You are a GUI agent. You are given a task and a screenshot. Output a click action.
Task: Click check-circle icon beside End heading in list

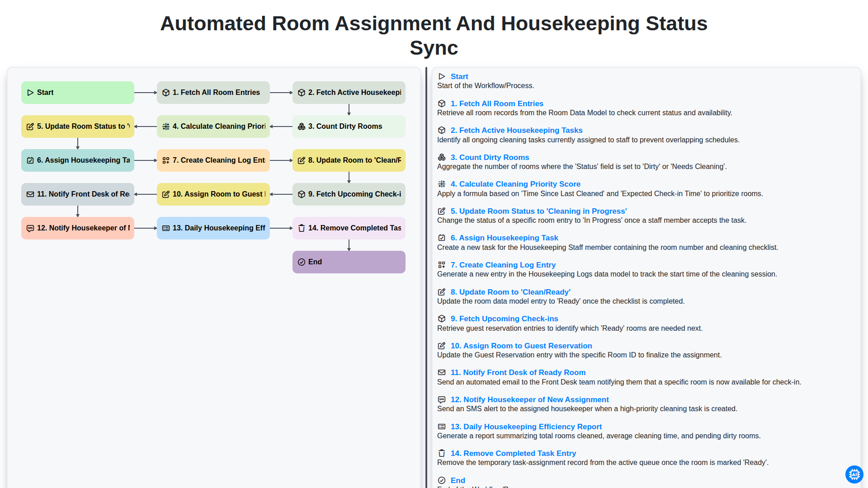[442, 480]
